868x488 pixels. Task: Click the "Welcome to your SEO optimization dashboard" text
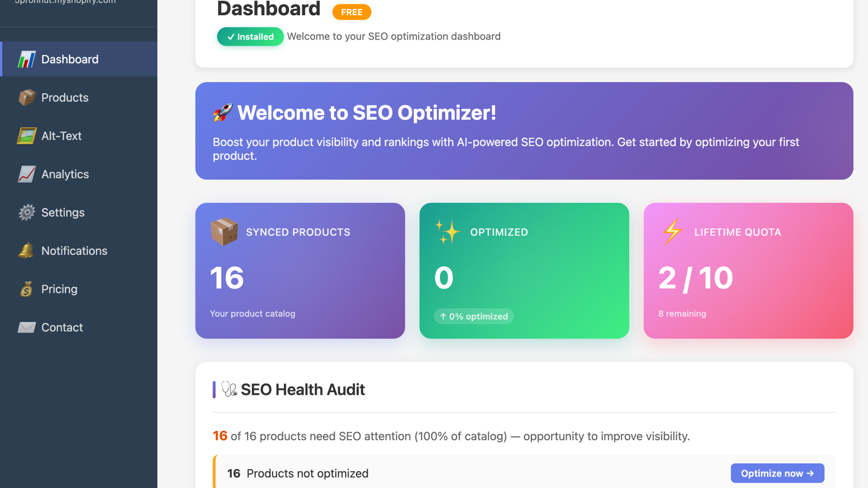click(x=394, y=36)
